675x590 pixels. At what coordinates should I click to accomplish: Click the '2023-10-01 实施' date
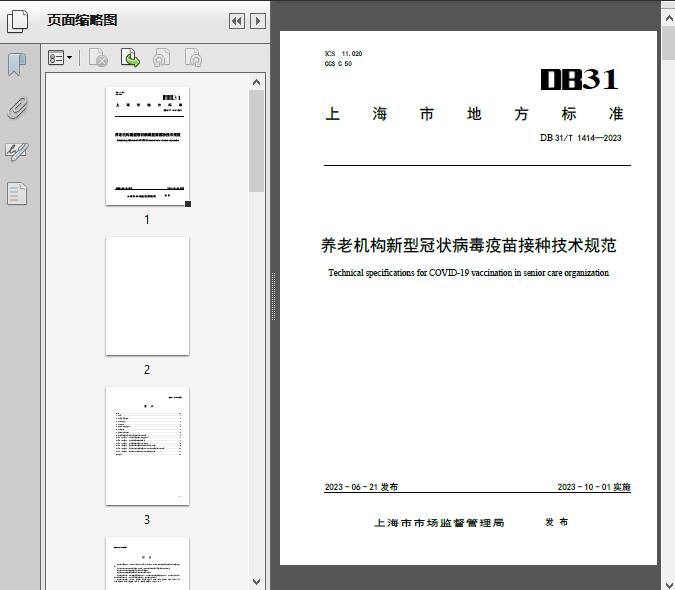(x=594, y=487)
